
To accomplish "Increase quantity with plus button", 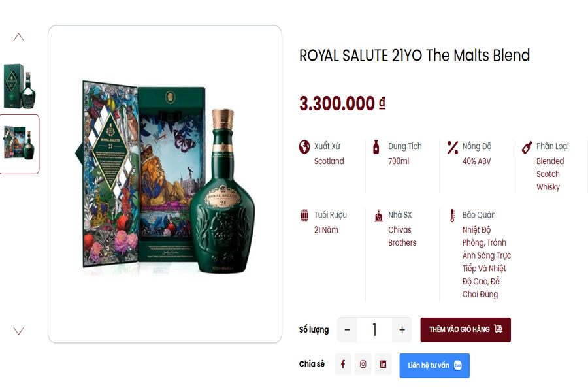I will [402, 330].
